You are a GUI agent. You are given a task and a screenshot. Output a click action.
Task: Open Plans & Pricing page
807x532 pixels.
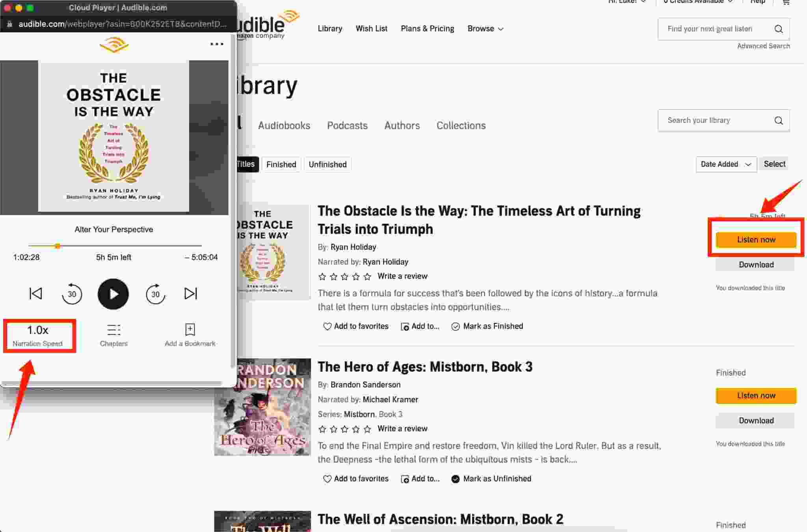pos(427,29)
